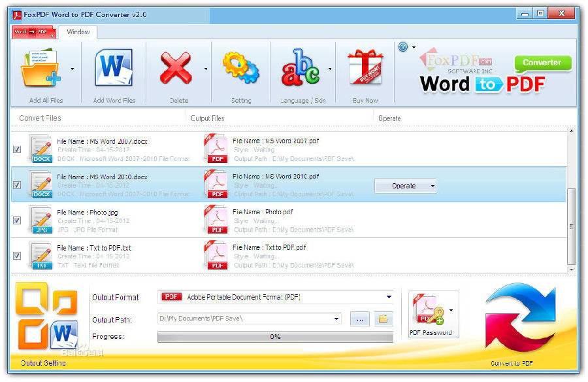Click the Output Files column header
This screenshot has height=382, width=588.
[x=207, y=118]
